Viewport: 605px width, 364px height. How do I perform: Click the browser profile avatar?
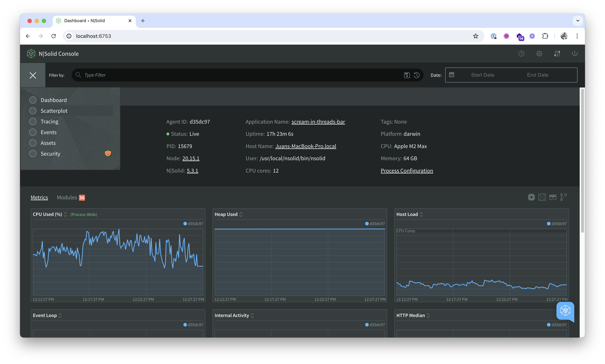pyautogui.click(x=564, y=36)
